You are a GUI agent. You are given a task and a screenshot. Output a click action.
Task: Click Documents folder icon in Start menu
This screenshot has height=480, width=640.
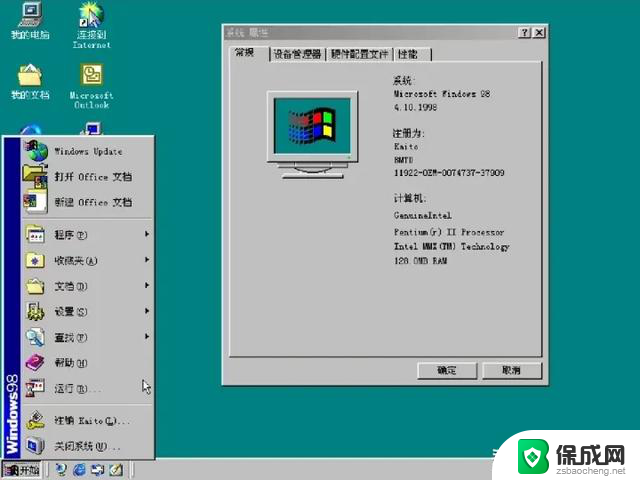pos(36,286)
